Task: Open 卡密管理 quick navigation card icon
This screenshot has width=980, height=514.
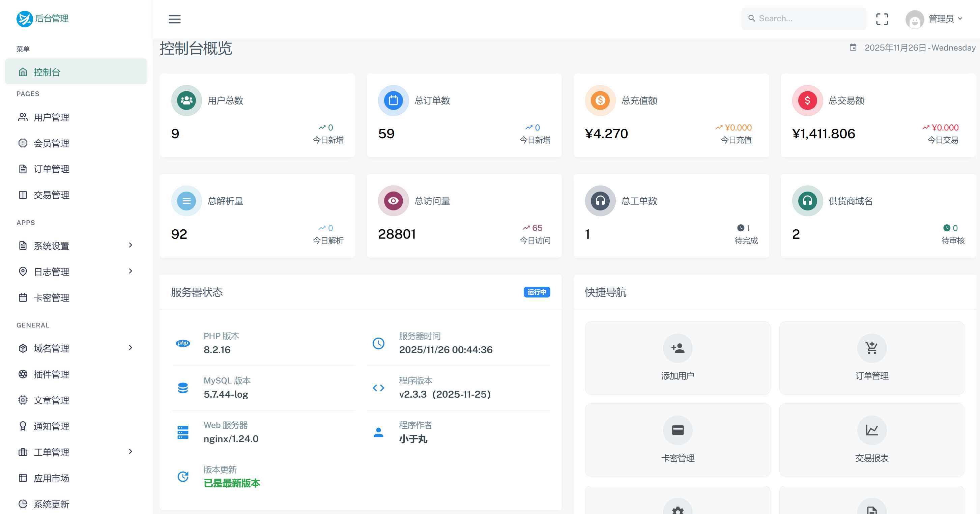Action: tap(678, 430)
